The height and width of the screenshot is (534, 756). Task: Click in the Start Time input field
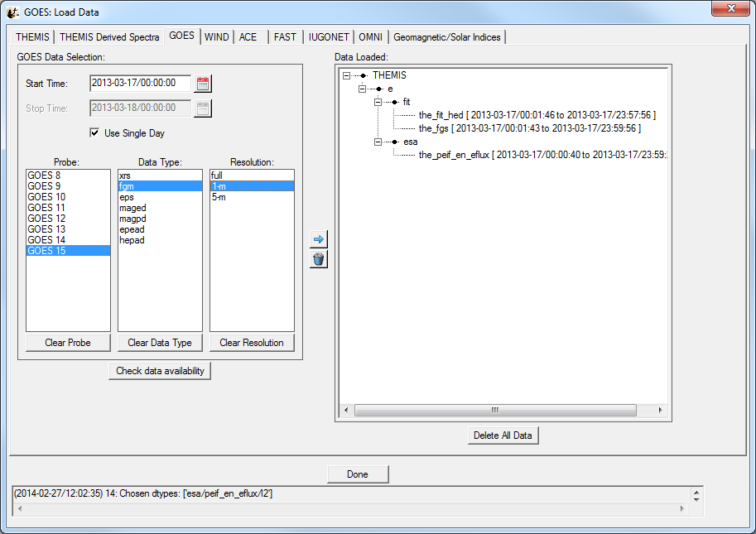139,83
